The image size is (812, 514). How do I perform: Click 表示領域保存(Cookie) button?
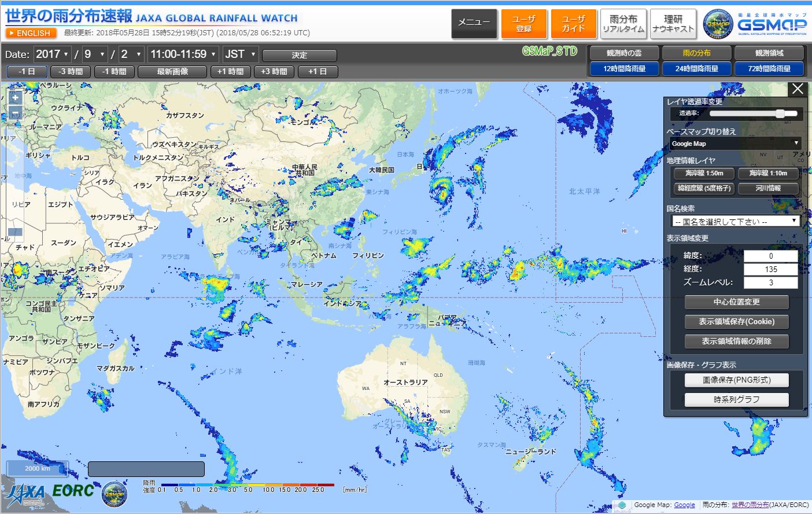(736, 322)
